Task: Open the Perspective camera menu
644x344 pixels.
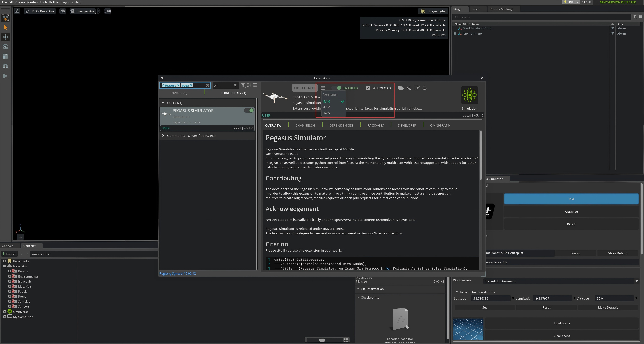Action: [x=82, y=11]
